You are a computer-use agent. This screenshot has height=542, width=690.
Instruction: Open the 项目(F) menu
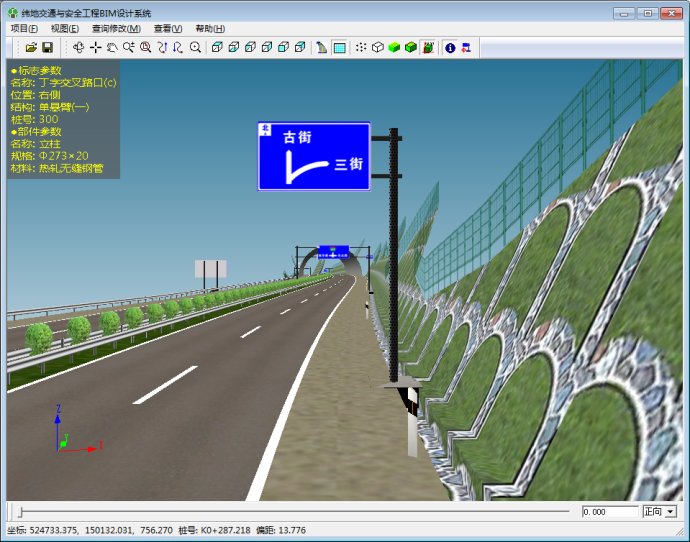click(24, 29)
